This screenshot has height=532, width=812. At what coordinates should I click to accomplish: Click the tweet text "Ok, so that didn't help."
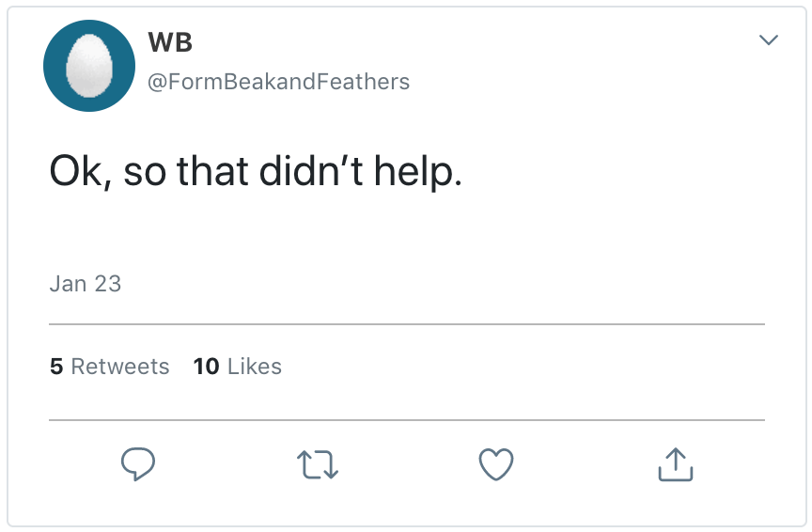pyautogui.click(x=256, y=172)
